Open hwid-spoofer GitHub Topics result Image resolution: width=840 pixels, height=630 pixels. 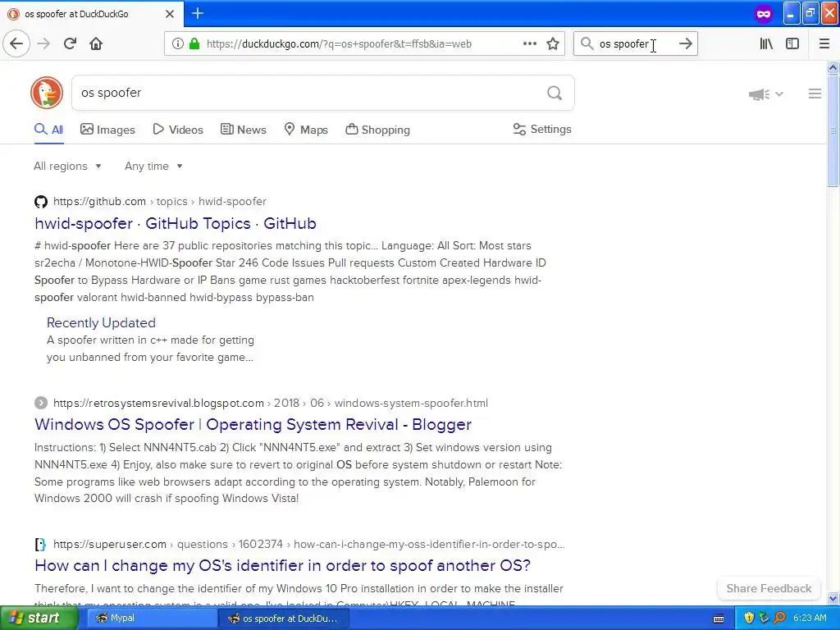click(x=176, y=223)
